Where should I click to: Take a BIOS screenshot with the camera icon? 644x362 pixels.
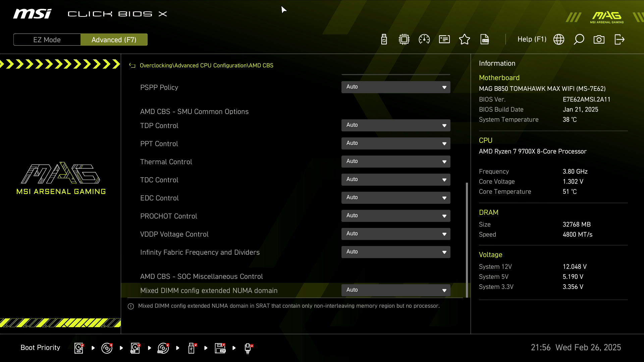[x=599, y=39]
